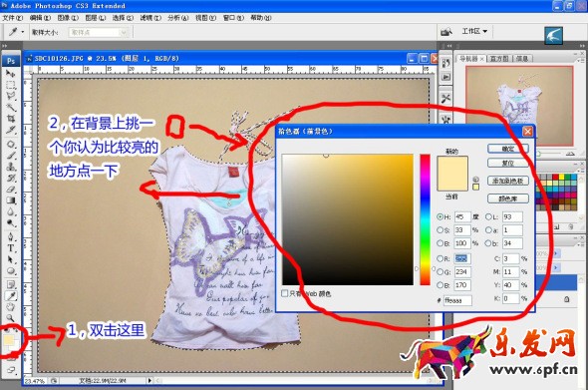Select the Type tool
588x390 pixels.
point(11,248)
